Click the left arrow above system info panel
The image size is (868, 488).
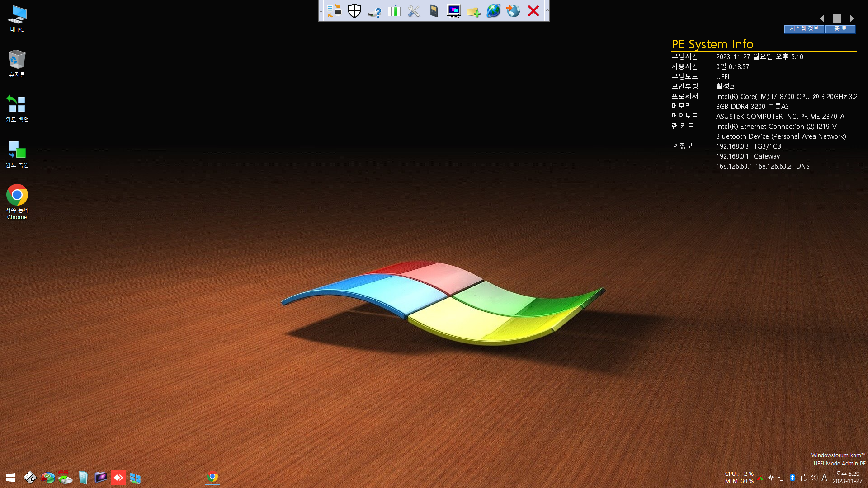tap(822, 19)
